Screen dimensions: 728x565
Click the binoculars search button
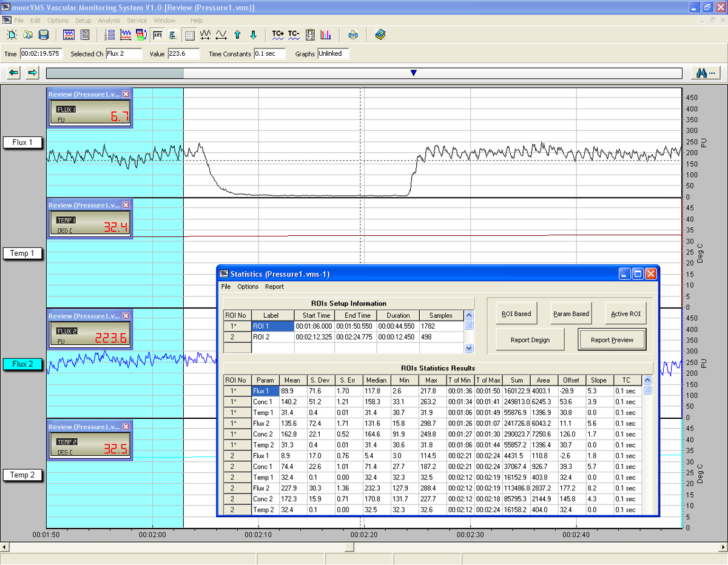[x=705, y=73]
